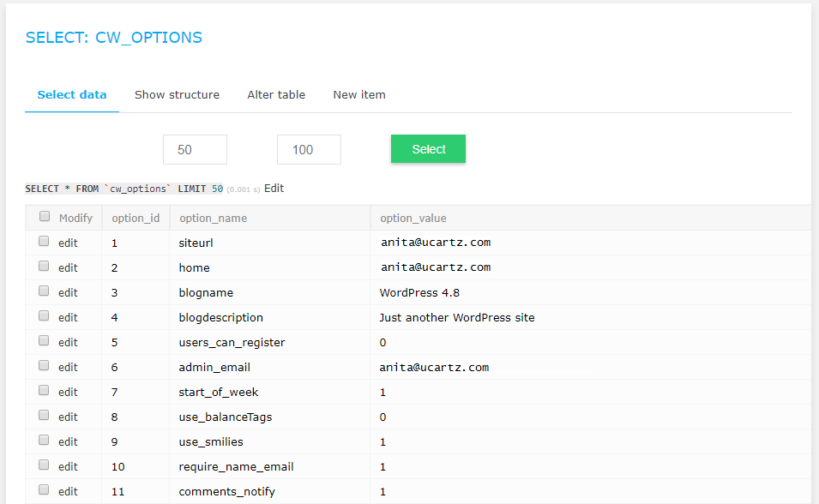Open the Alter table tab

pyautogui.click(x=276, y=95)
